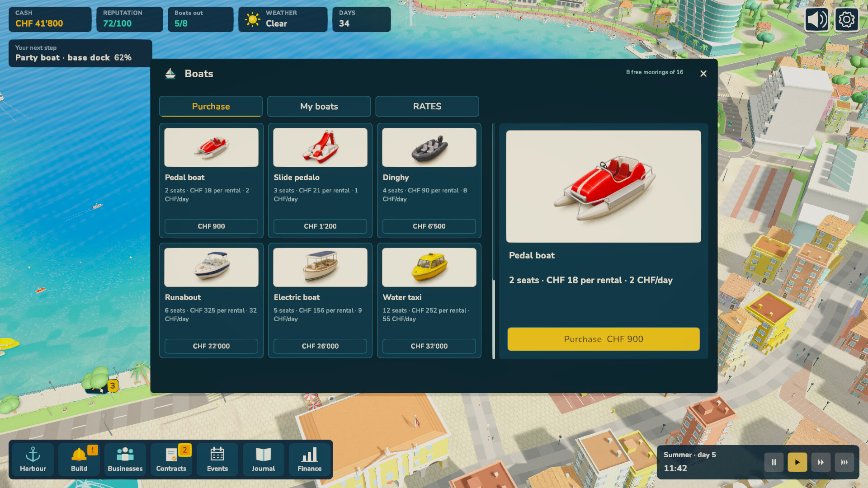
Task: Click the map marker with badge 3
Action: (113, 385)
